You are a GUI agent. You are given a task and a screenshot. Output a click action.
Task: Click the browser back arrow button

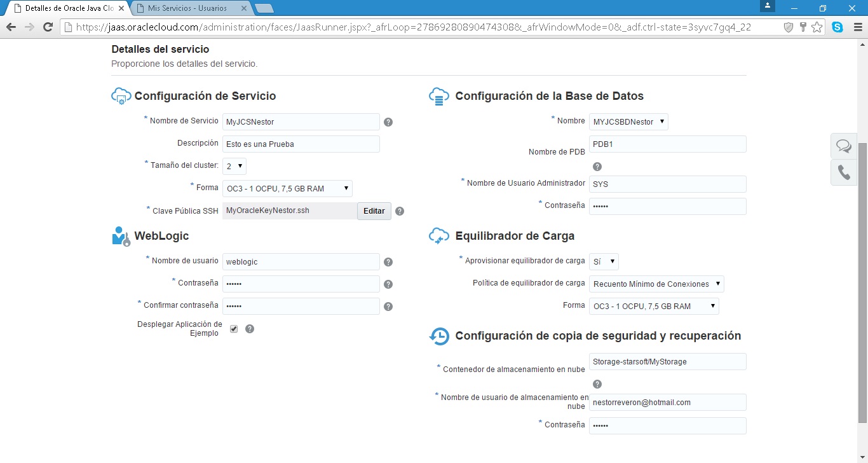point(11,27)
